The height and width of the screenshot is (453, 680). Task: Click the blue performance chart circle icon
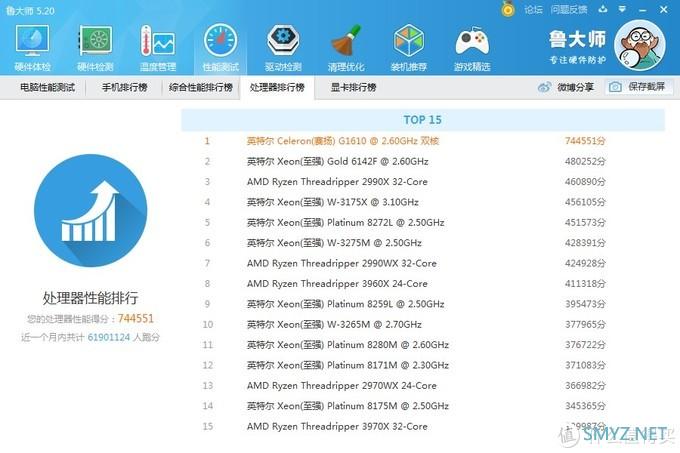[90, 211]
